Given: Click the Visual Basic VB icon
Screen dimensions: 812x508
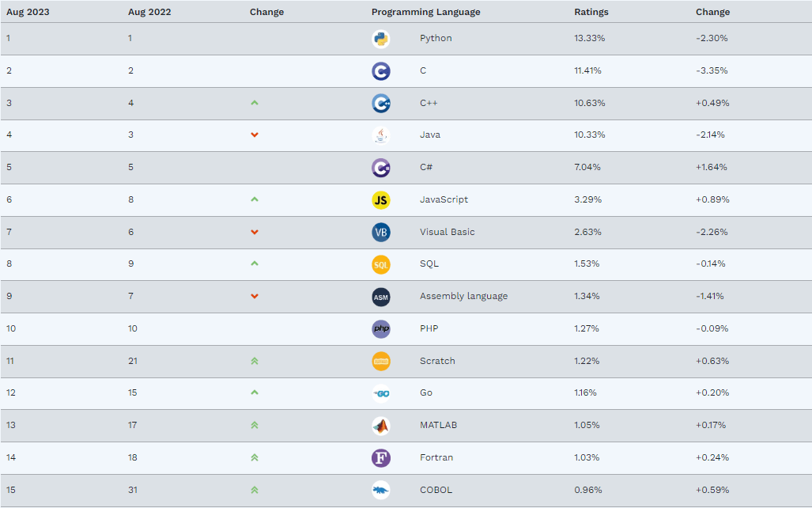Looking at the screenshot, I should pyautogui.click(x=381, y=232).
